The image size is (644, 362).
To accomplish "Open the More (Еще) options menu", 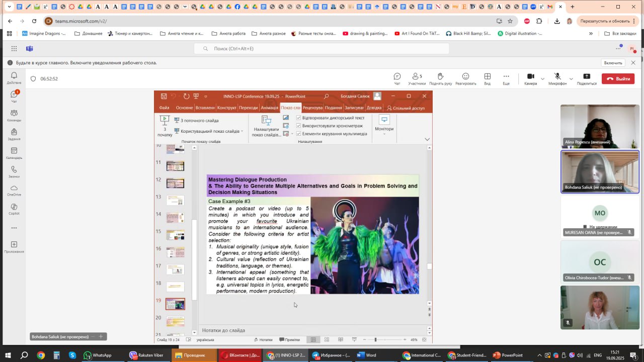I will (x=506, y=78).
